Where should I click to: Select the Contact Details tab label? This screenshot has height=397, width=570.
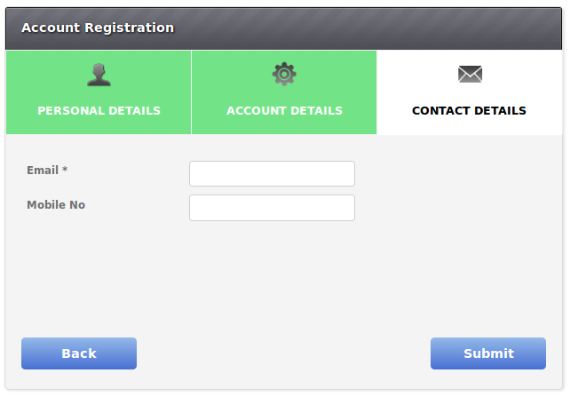469,111
